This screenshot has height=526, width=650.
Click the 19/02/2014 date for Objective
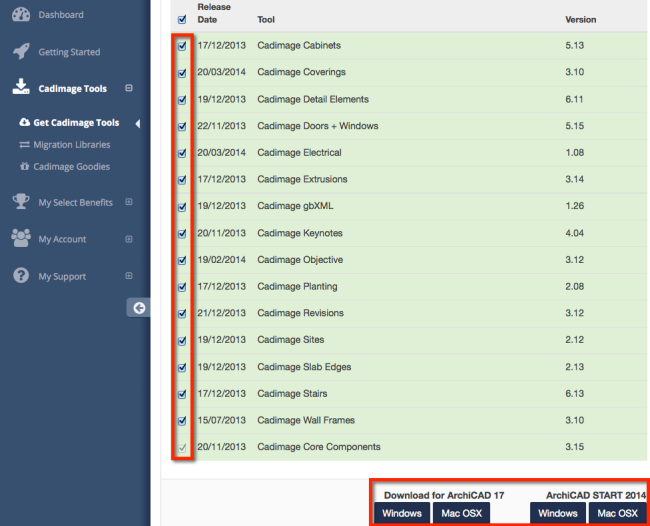pos(221,259)
